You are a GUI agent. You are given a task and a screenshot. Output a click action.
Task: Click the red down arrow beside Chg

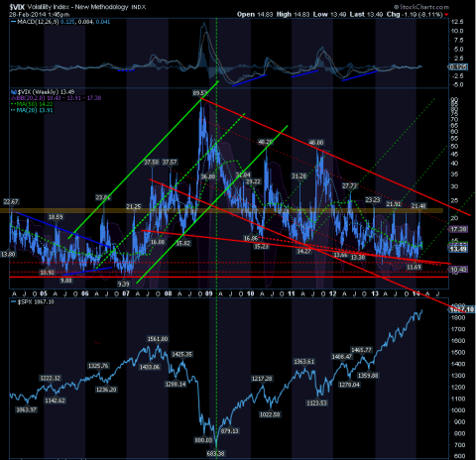446,15
